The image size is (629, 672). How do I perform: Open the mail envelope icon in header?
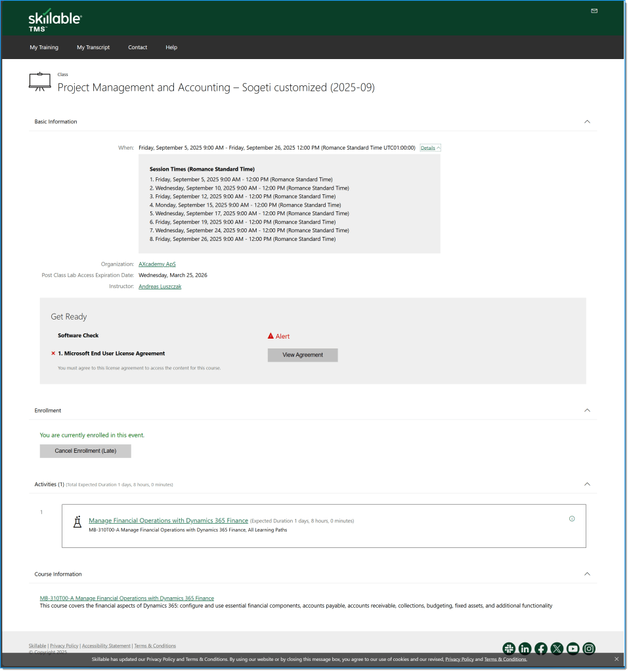[x=594, y=10]
